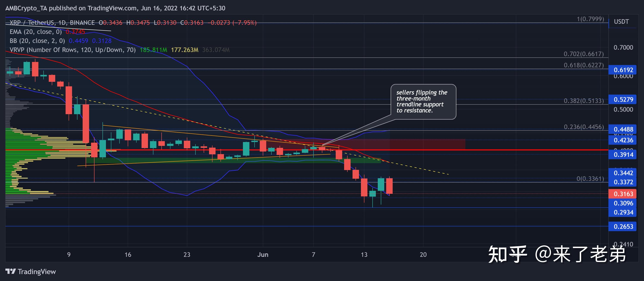
Task: Click the 16 date label on time axis
Action: pyautogui.click(x=128, y=254)
